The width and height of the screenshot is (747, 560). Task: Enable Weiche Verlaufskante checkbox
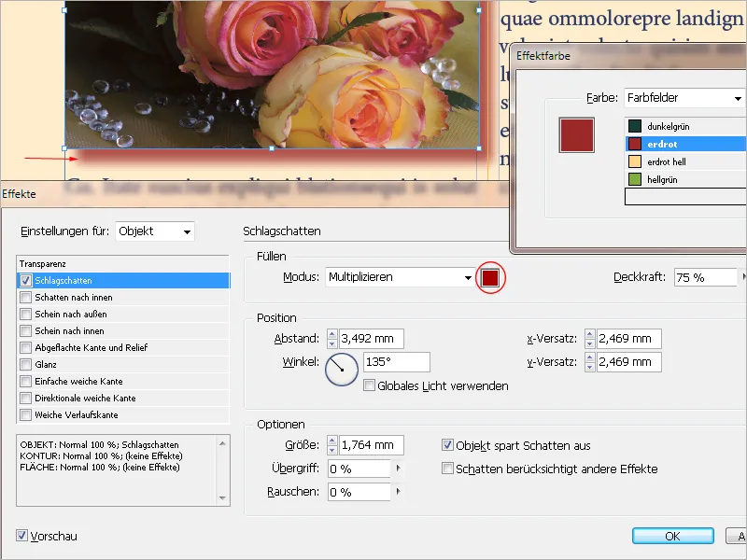click(x=26, y=414)
